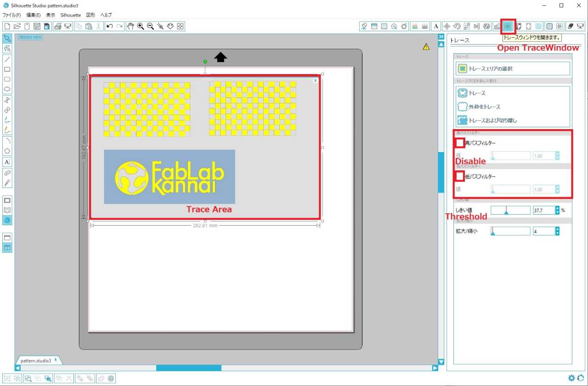This screenshot has width=588, height=386.
Task: Click the scale value field showing 4
Action: pos(544,231)
